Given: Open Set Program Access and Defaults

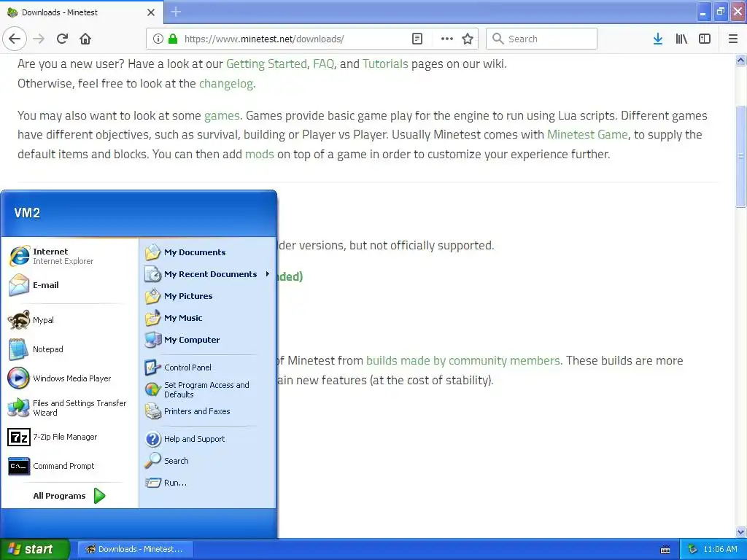Looking at the screenshot, I should tap(208, 389).
